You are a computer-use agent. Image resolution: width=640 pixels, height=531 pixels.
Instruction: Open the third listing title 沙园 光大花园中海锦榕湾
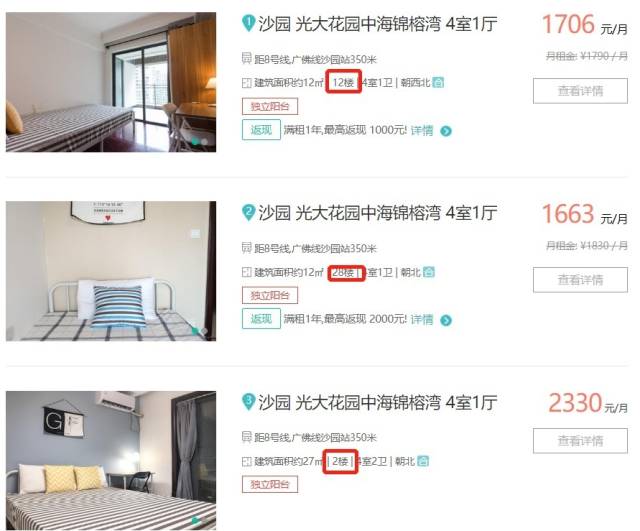point(349,402)
